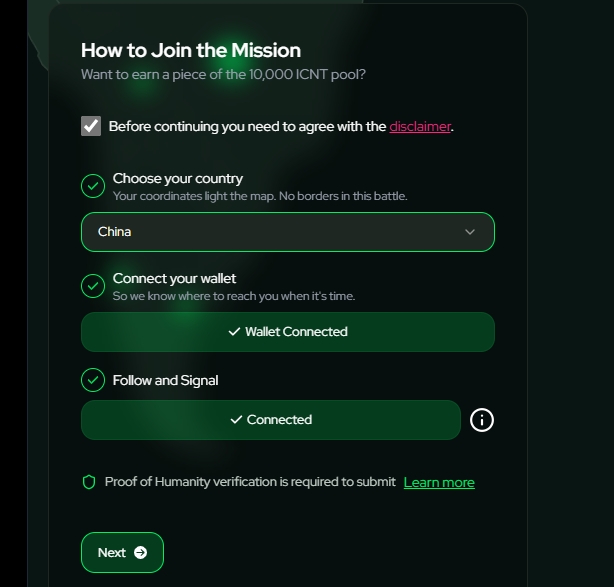Select the How to Join the Mission heading
Image resolution: width=614 pixels, height=587 pixels.
tap(191, 51)
